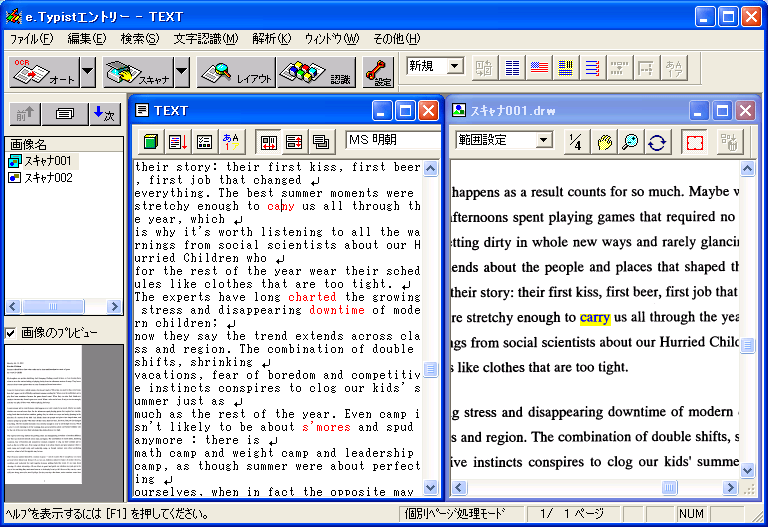Open ウィンドウ(W) menu

pos(332,39)
